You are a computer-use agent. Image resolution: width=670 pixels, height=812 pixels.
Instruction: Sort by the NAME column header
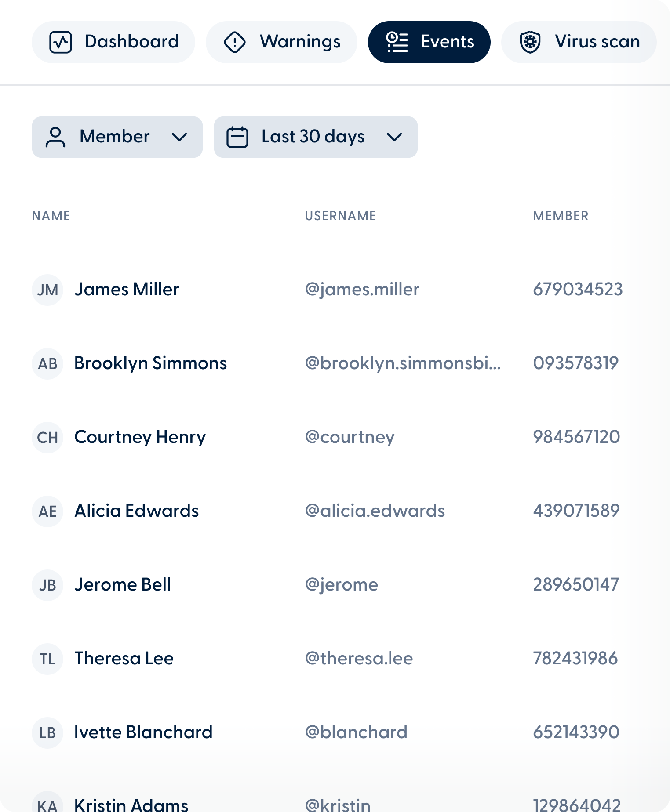[x=51, y=216]
